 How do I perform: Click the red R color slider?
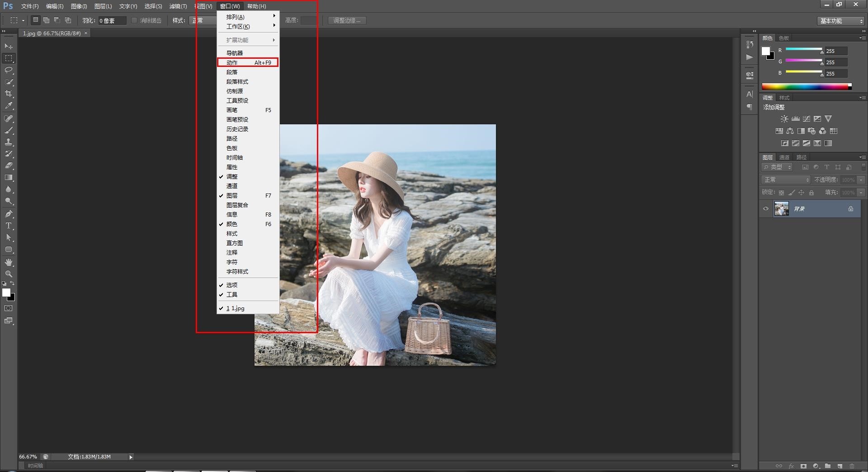point(804,49)
